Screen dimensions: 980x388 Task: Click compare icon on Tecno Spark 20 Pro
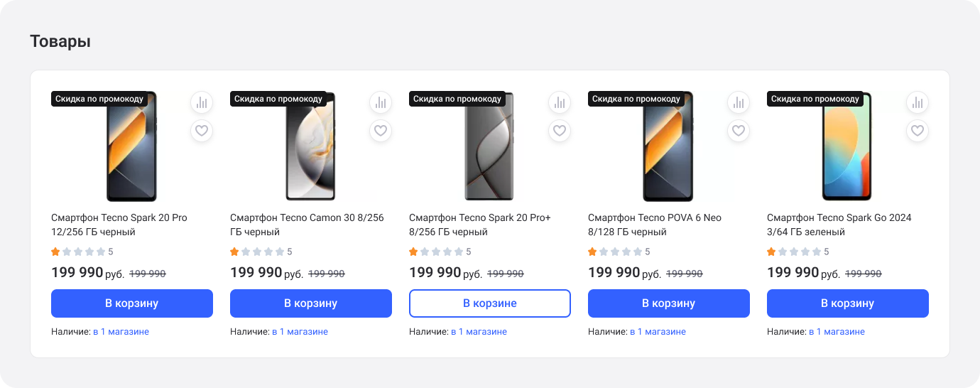coord(202,102)
